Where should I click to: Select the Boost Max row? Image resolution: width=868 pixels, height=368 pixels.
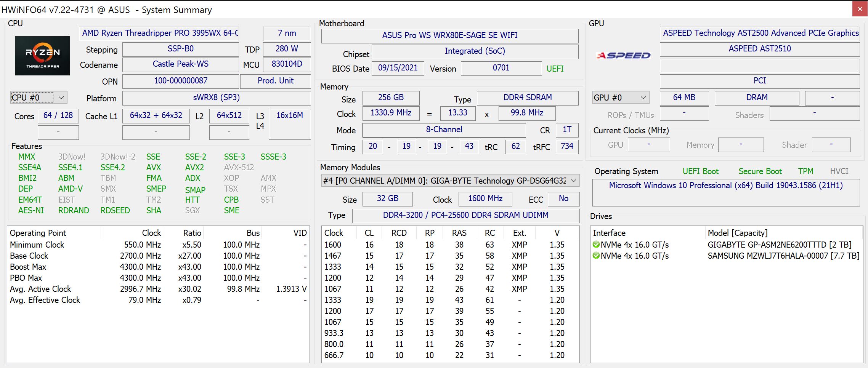point(158,267)
